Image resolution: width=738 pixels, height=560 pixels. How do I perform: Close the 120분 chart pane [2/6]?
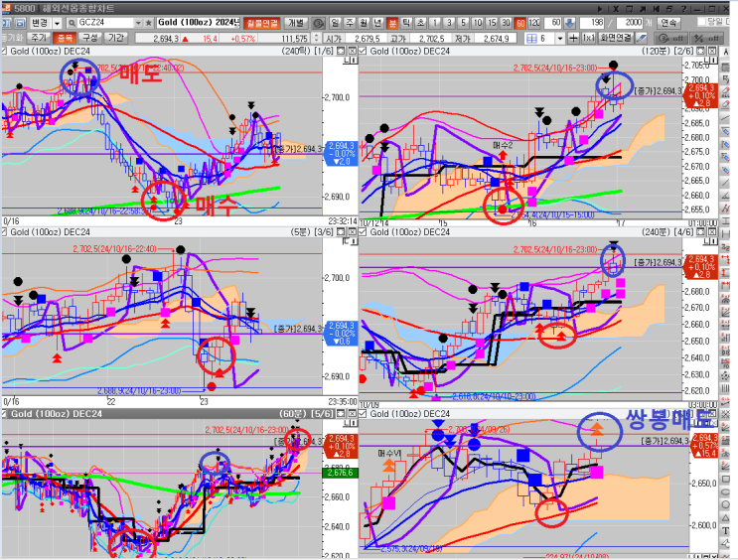coord(711,51)
